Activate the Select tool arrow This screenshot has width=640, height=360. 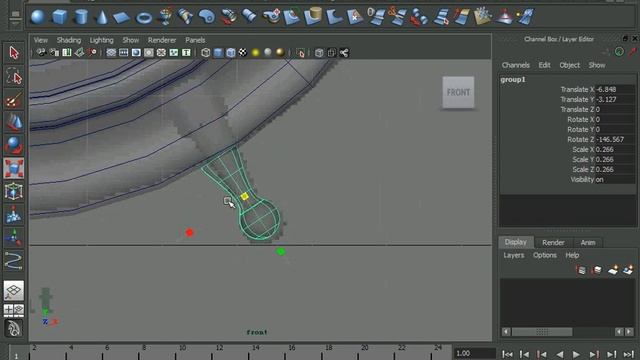pos(14,53)
